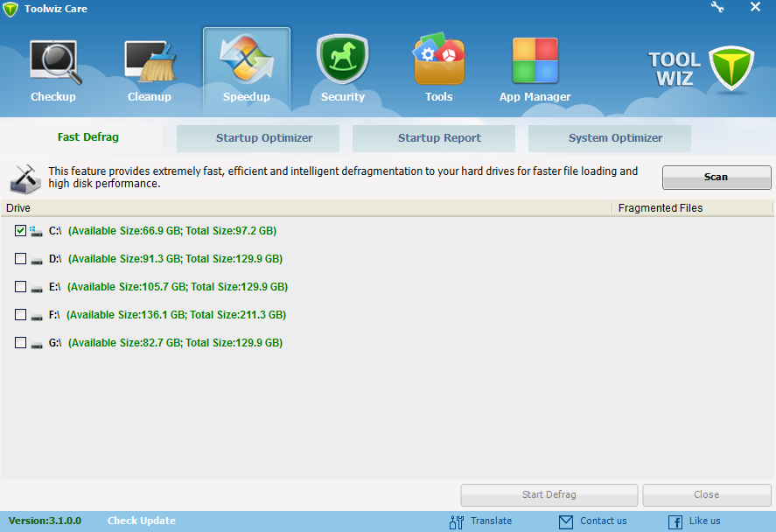Click the defrag feature hammer icon
776x532 pixels.
pos(24,178)
